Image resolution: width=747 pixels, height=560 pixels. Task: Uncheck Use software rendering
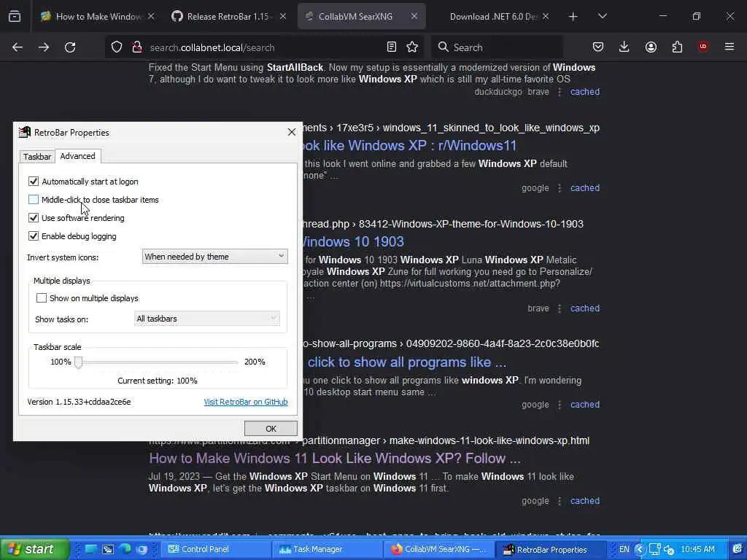34,217
